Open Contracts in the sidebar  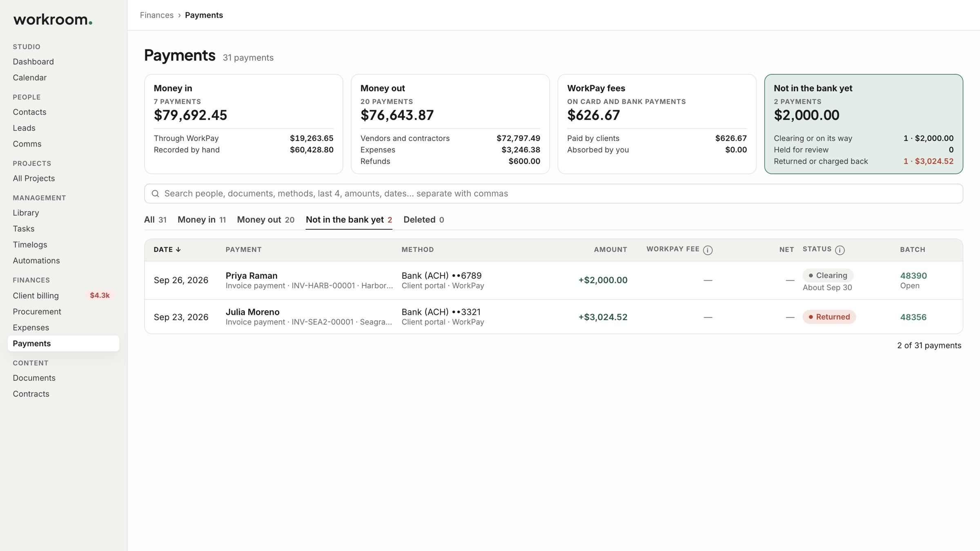pos(31,394)
